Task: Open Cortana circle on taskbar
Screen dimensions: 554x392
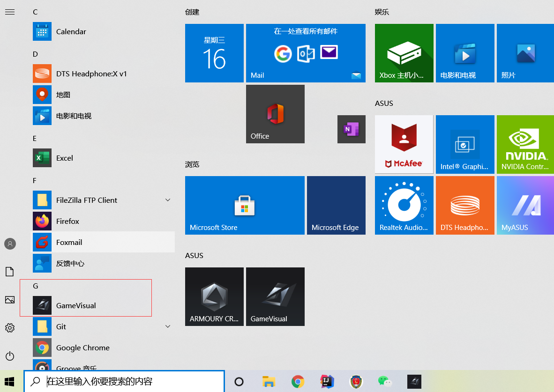Action: click(239, 381)
